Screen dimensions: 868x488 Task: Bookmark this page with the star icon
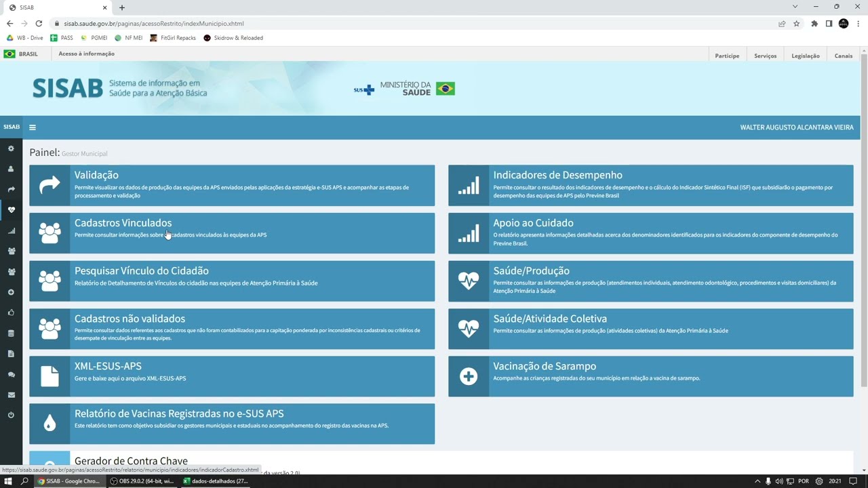coord(796,23)
